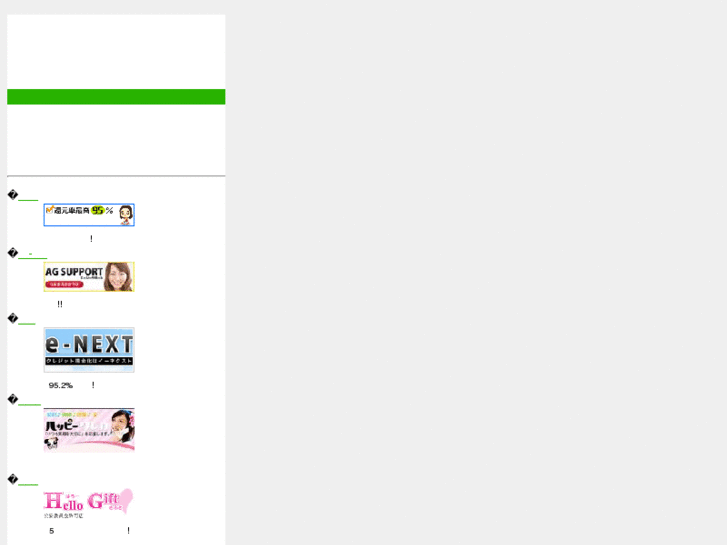
Task: Follow the green link above AG SUPPORT banner
Action: point(32,256)
